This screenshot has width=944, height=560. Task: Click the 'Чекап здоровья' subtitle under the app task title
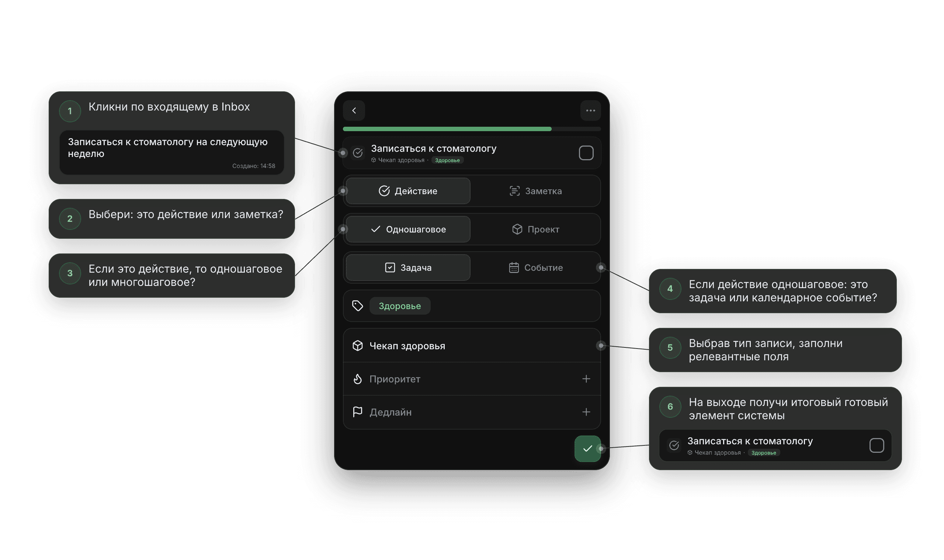[x=401, y=160]
